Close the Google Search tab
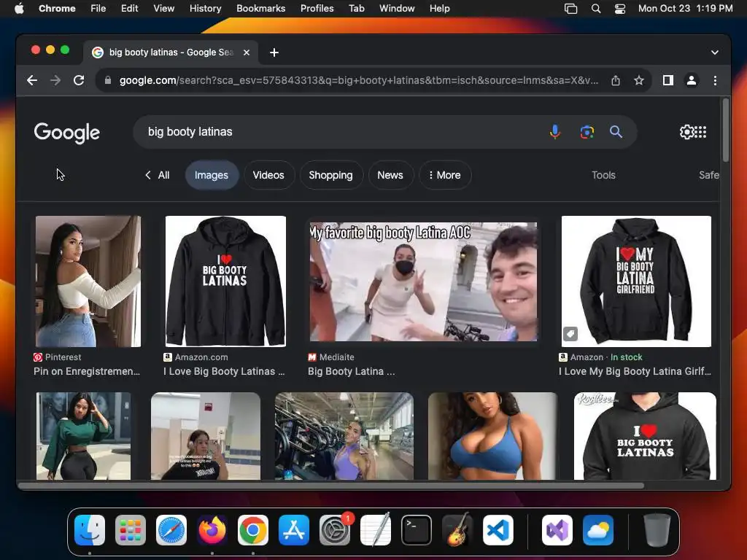Viewport: 747px width, 560px height. (x=247, y=52)
